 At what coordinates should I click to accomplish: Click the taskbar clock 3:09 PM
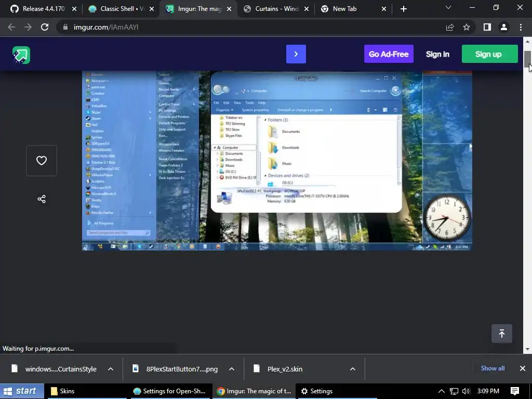click(488, 391)
